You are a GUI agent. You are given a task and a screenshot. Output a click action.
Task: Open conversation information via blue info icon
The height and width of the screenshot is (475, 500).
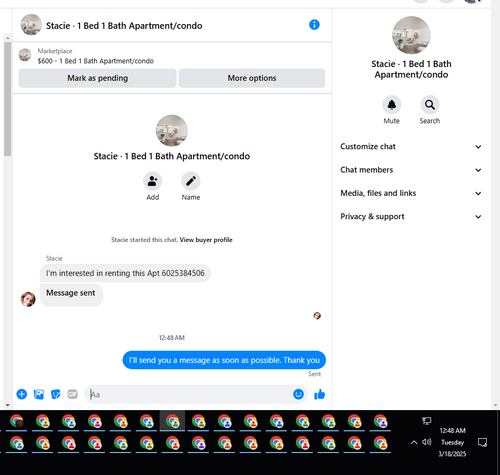(x=314, y=25)
